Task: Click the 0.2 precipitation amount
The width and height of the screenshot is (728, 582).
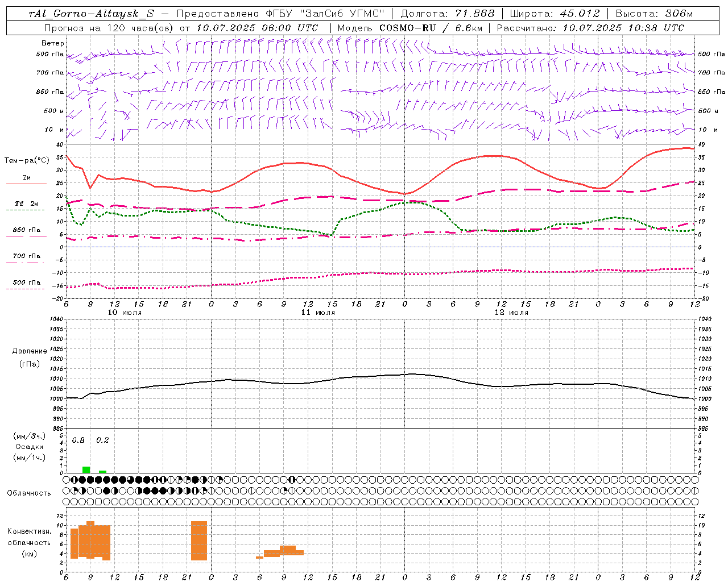Action: pyautogui.click(x=102, y=440)
